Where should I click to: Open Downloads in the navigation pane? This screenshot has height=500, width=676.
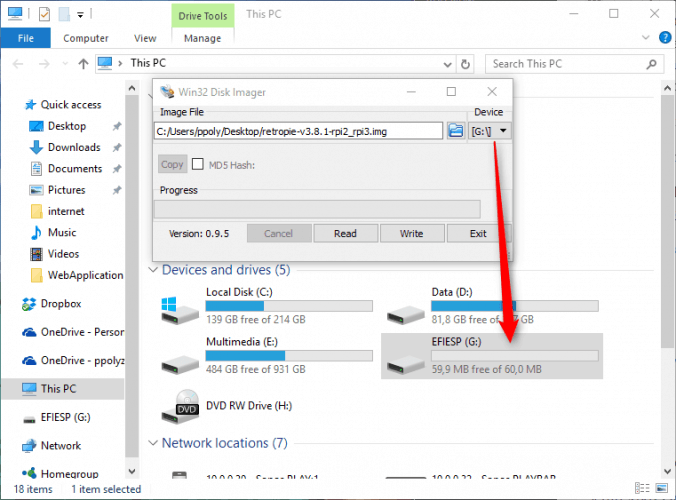[x=74, y=147]
